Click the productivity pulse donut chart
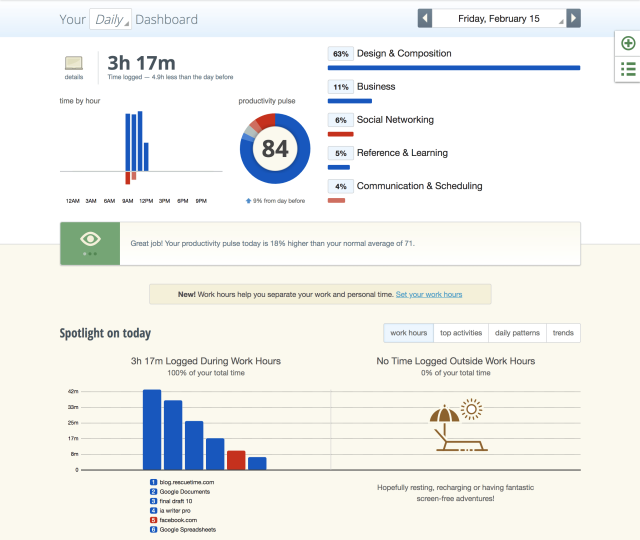 [x=274, y=149]
